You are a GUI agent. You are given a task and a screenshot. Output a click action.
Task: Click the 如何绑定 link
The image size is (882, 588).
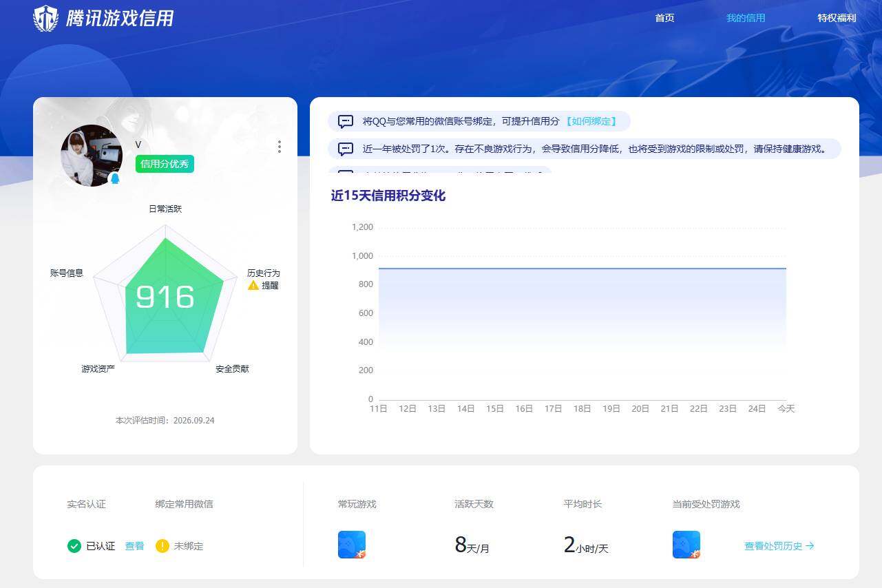[x=590, y=121]
